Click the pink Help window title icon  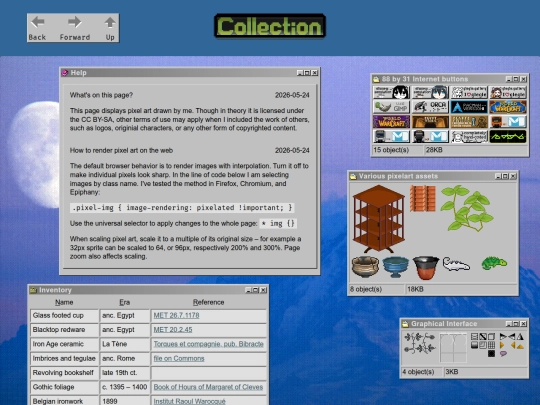coord(65,73)
